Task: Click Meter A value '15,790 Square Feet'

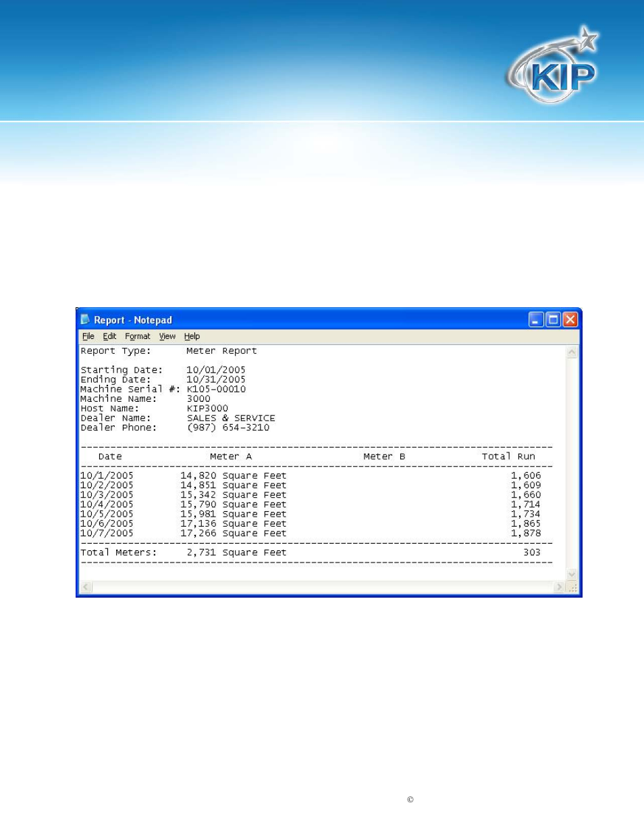Action: click(234, 504)
